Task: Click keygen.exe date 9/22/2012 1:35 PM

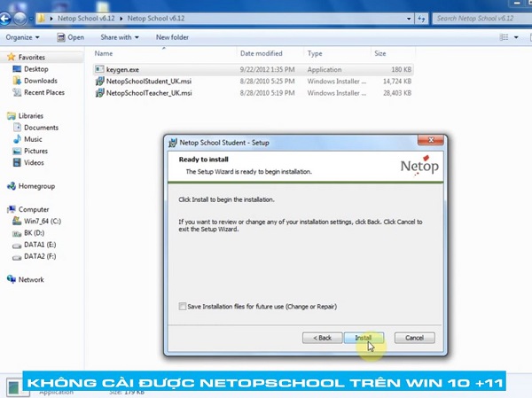Action: tap(267, 69)
